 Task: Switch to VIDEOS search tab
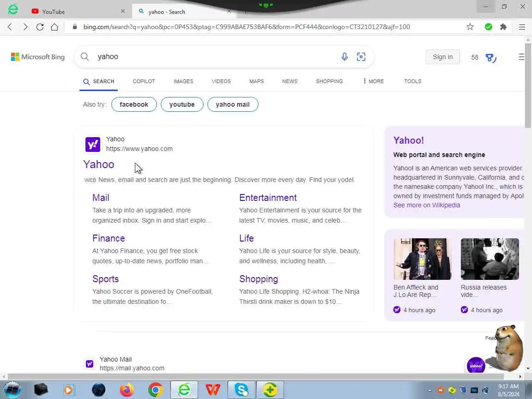221,81
